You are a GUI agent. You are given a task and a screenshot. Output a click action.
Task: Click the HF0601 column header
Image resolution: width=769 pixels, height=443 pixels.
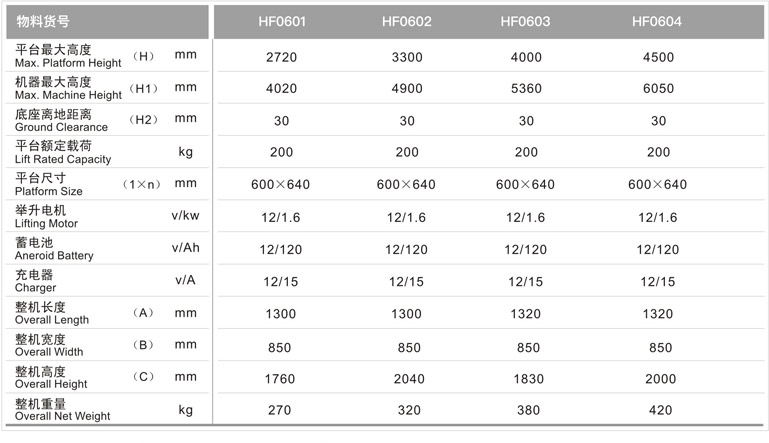[x=282, y=22]
